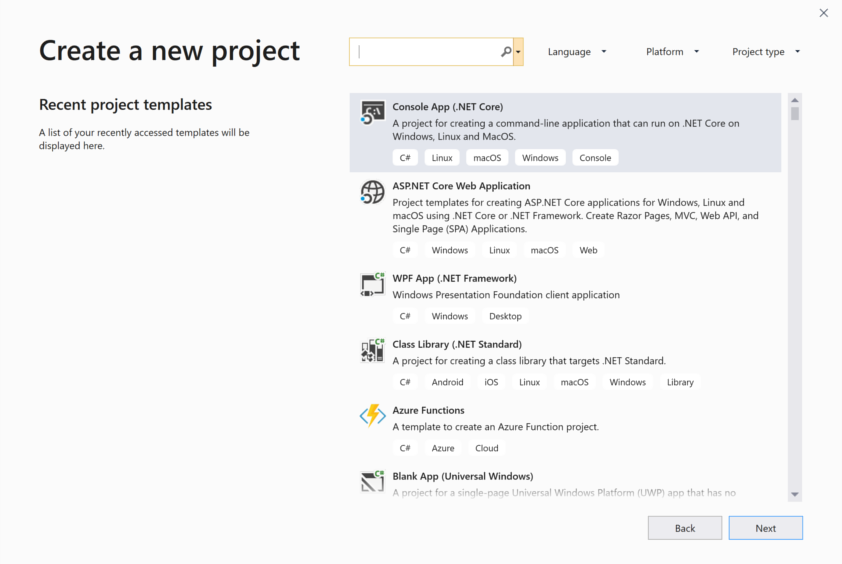Click the ASP.NET Core Web Application globe icon
This screenshot has width=842, height=564.
[x=372, y=192]
